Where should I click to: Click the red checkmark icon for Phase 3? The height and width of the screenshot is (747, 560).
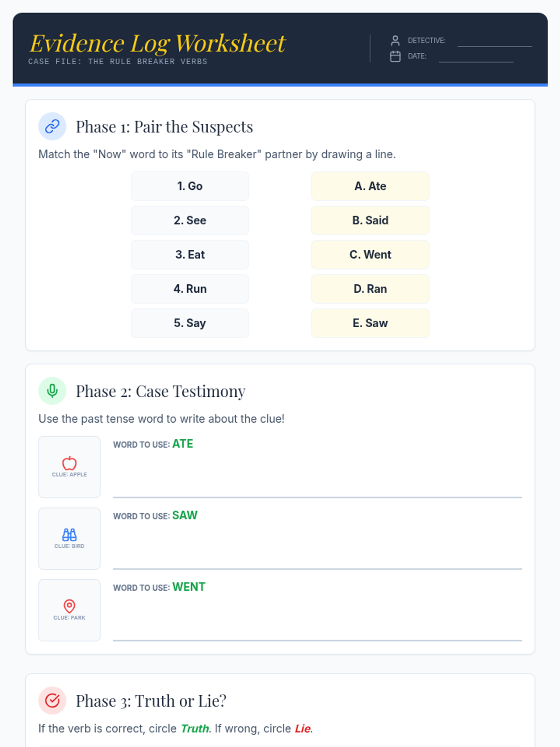point(52,700)
